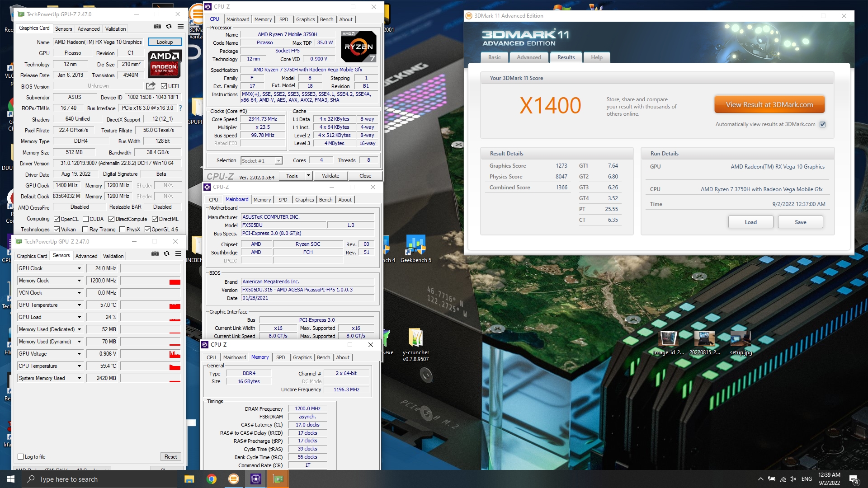Toggle DirectML checkbox

click(155, 219)
